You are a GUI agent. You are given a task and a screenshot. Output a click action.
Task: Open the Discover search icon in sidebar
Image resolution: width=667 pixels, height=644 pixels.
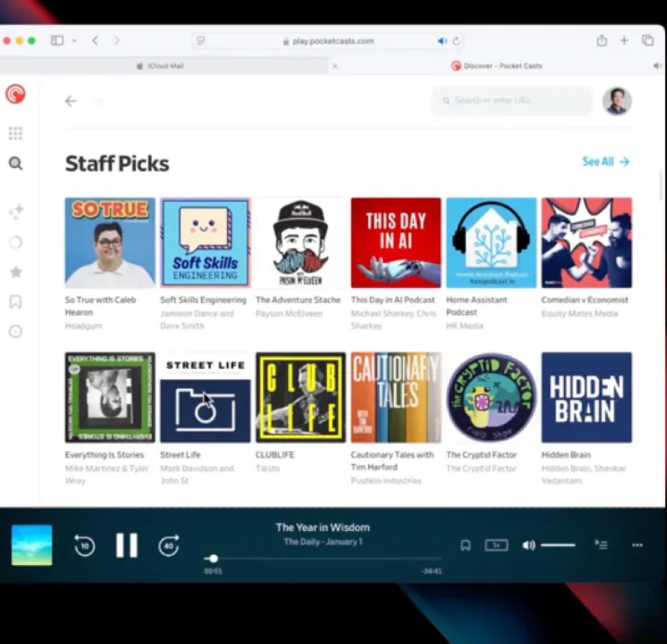[16, 163]
